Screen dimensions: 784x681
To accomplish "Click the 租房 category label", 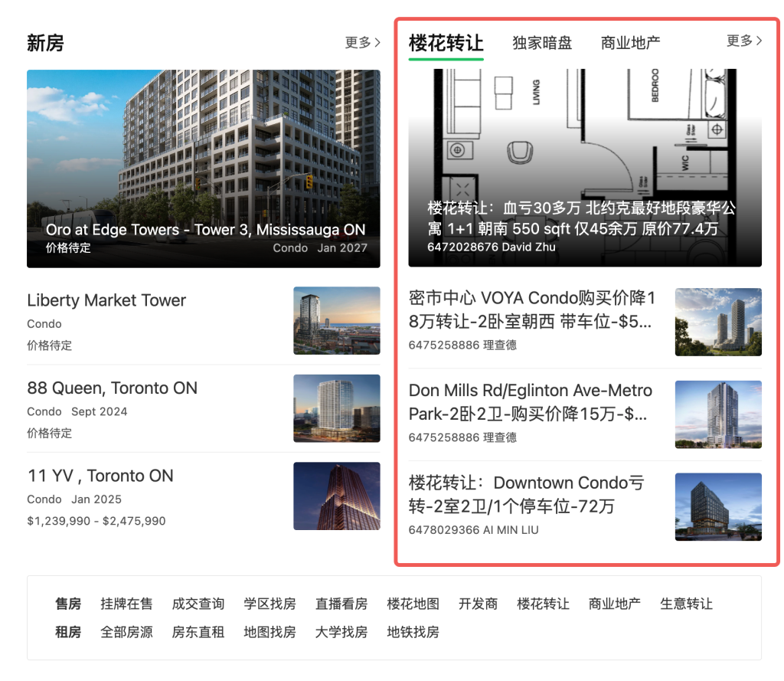I will (68, 633).
